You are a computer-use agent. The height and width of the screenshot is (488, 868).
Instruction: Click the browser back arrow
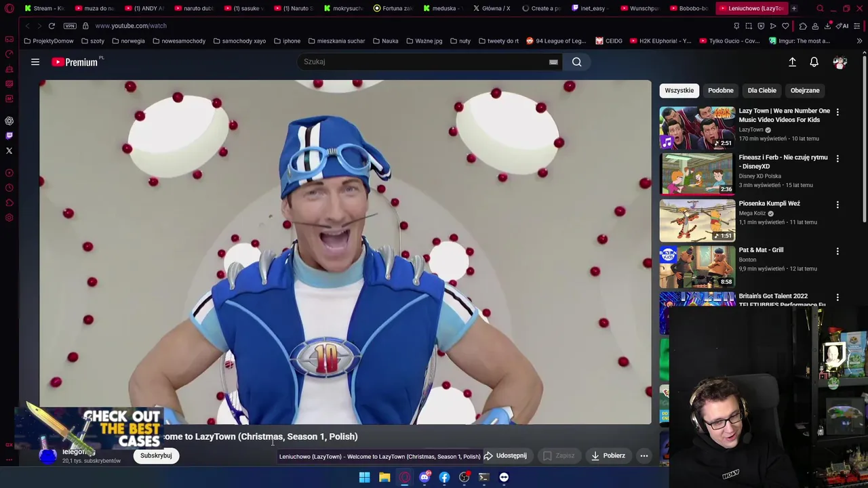pyautogui.click(x=27, y=26)
